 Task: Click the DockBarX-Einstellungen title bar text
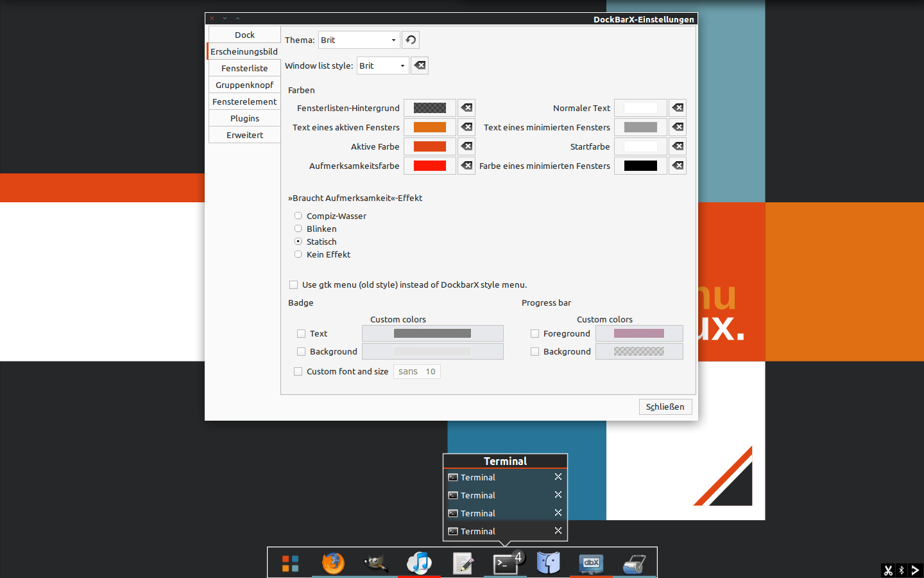pyautogui.click(x=644, y=19)
